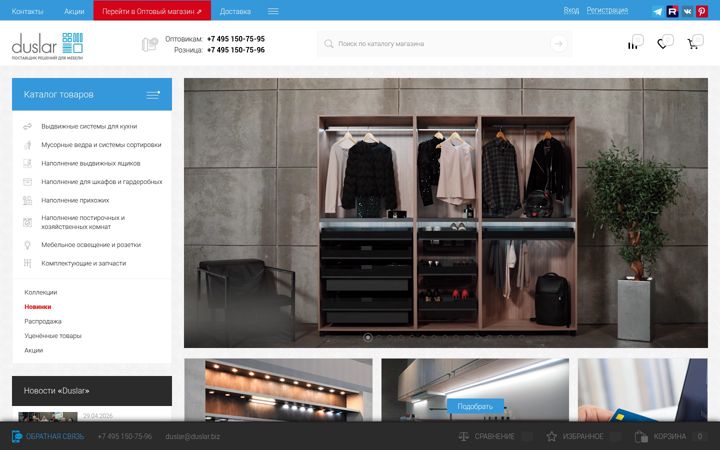Click the Новости «Duslar» header
This screenshot has height=450, width=720.
92,391
